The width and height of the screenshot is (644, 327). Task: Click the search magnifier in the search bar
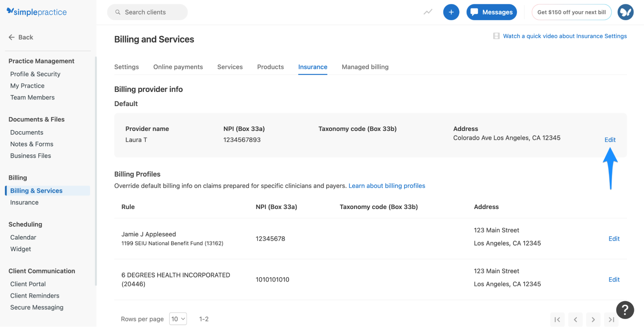coord(118,12)
